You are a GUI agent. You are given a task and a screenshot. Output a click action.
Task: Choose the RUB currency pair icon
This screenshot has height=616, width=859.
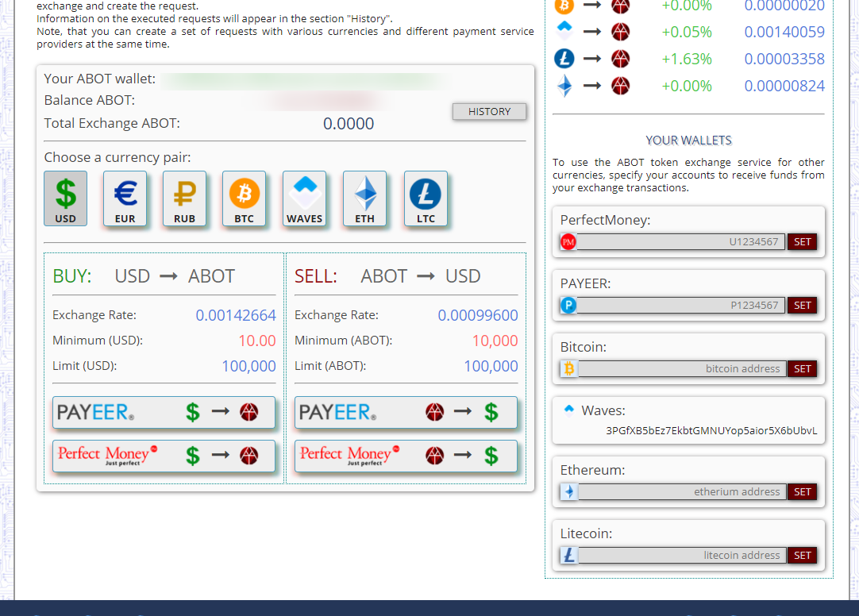[185, 198]
